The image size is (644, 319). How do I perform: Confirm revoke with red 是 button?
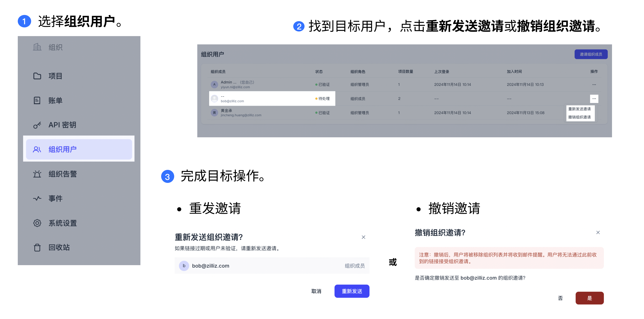pyautogui.click(x=589, y=298)
